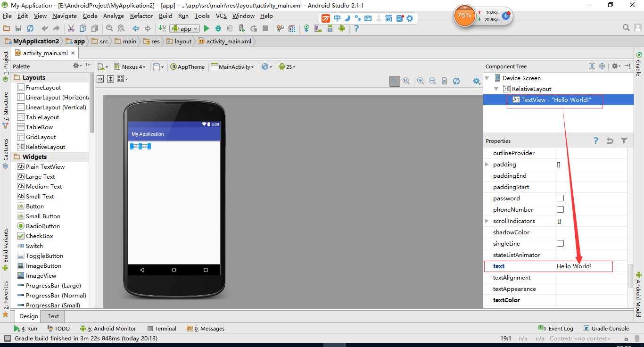644x347 pixels.
Task: Expand the scrollIndicators property
Action: (487, 221)
